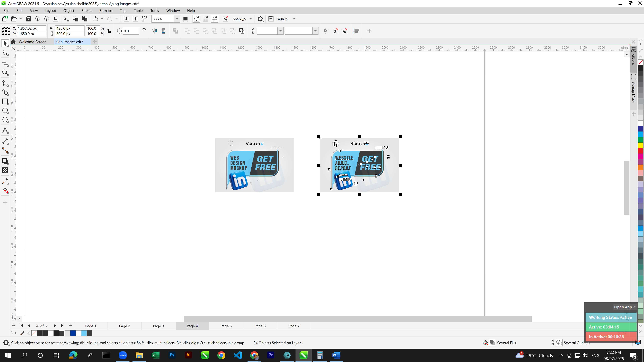Image resolution: width=644 pixels, height=362 pixels.
Task: Select the Ellipse tool
Action: 5,110
